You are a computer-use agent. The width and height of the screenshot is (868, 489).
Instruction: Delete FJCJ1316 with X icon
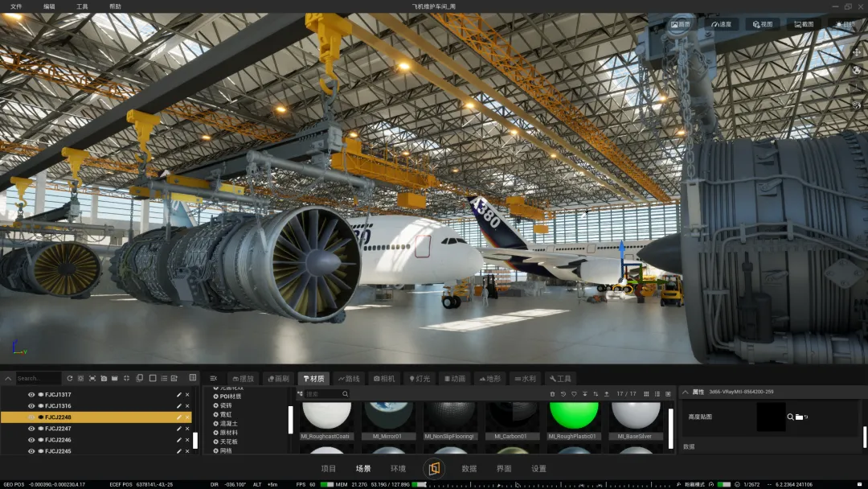pyautogui.click(x=187, y=406)
